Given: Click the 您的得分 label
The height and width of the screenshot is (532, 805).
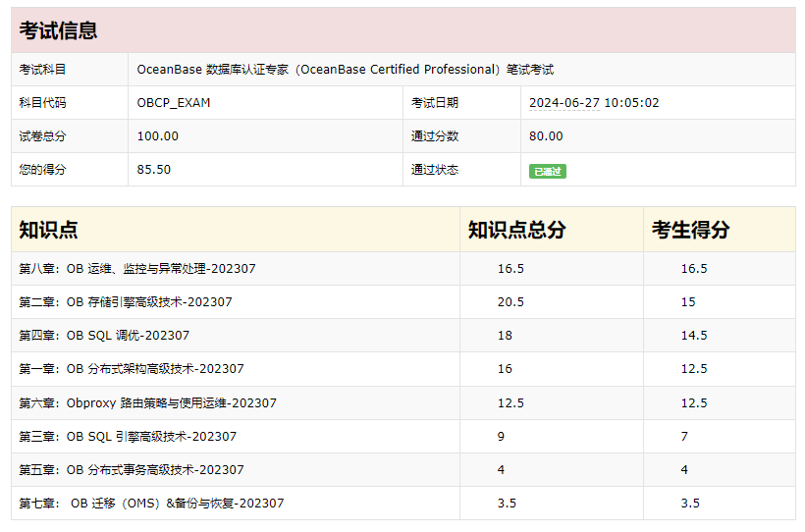Looking at the screenshot, I should (x=42, y=170).
